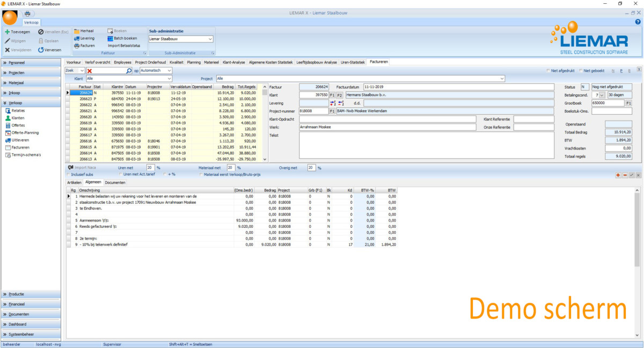Enable Uren met Act.tarief checkbox

click(x=120, y=174)
